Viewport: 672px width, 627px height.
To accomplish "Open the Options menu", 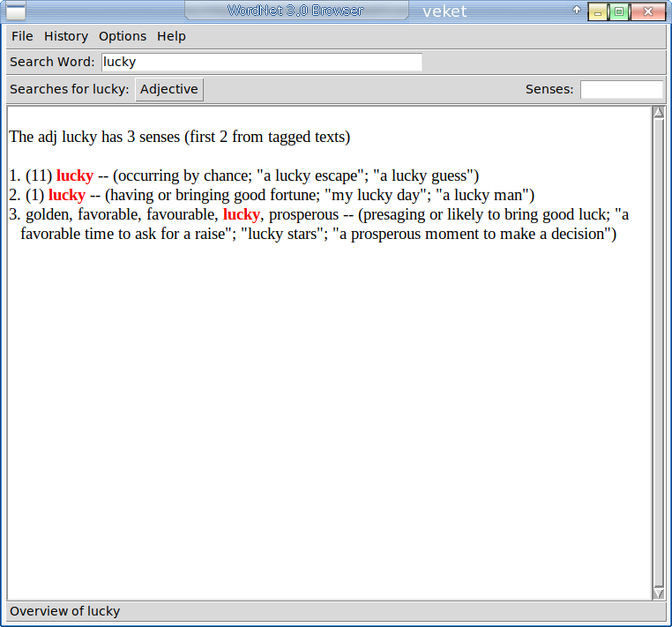I will 123,36.
